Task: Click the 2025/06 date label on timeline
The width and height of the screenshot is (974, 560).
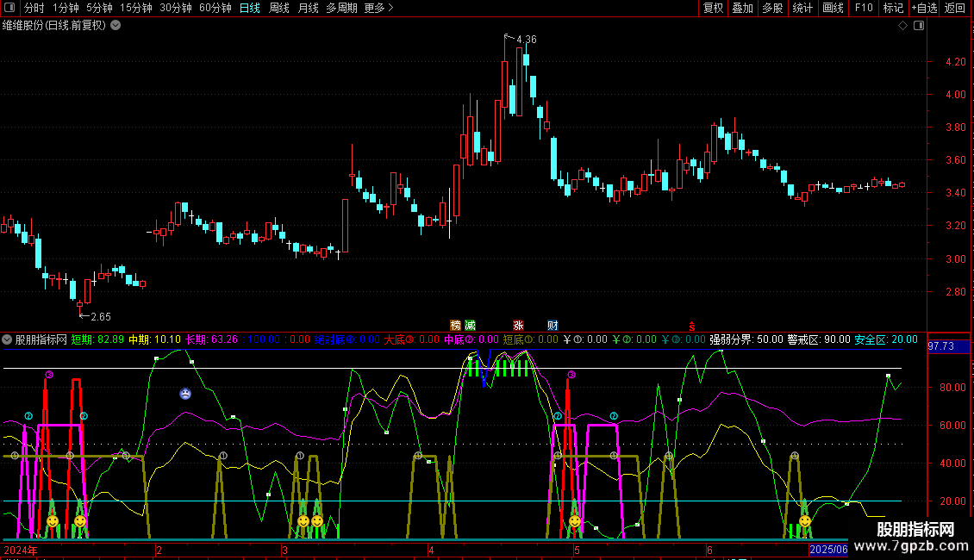Action: [827, 550]
